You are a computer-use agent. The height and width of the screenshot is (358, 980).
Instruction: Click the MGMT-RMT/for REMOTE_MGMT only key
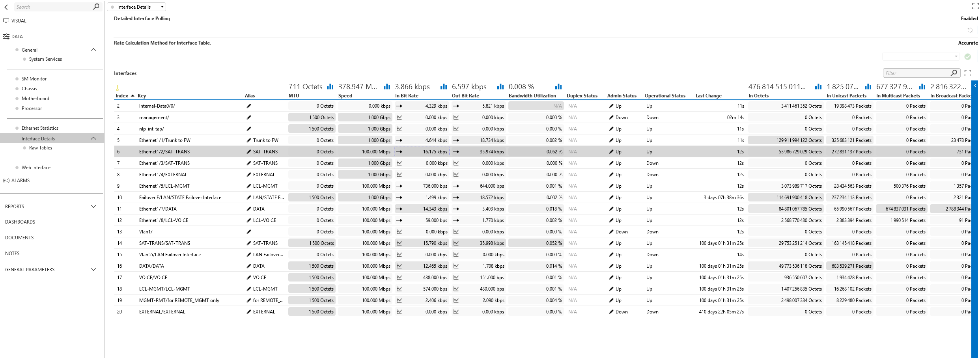179,300
